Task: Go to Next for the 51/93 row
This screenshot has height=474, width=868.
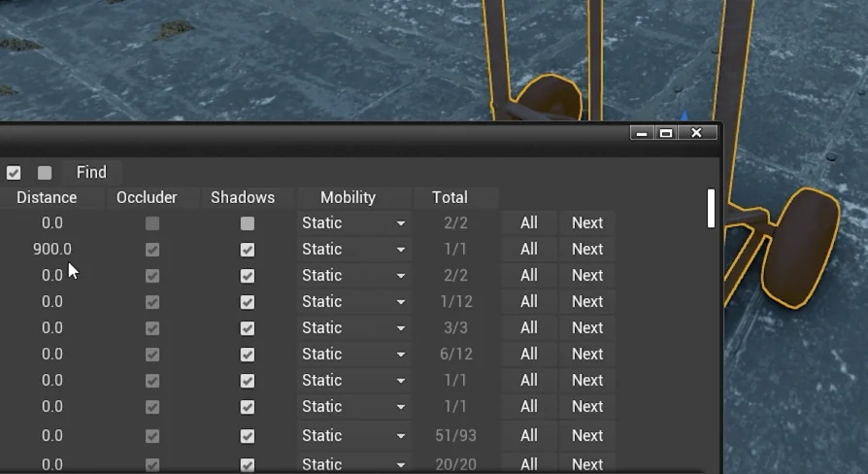Action: pyautogui.click(x=587, y=435)
